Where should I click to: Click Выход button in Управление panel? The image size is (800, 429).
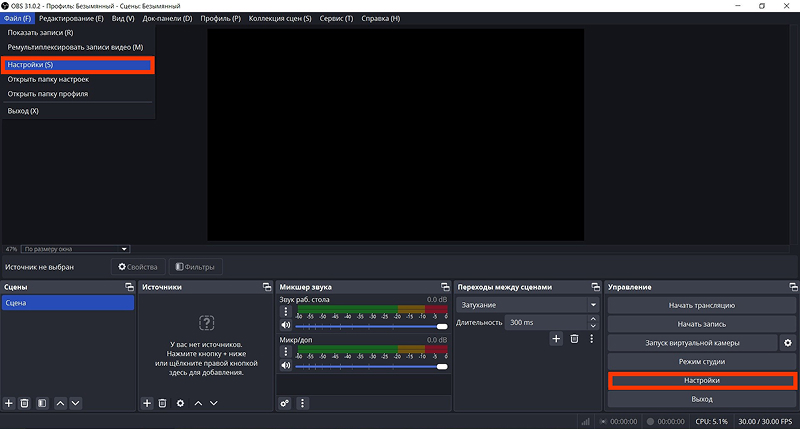(x=702, y=399)
